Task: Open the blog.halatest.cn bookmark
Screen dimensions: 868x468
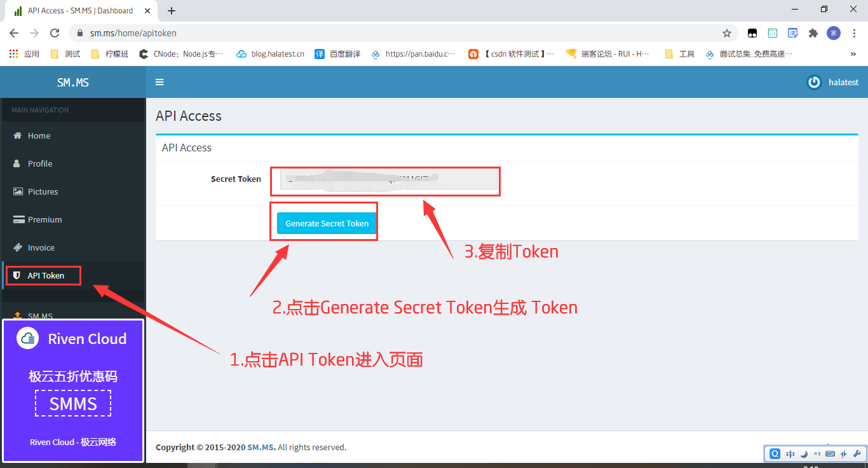Action: tap(271, 54)
